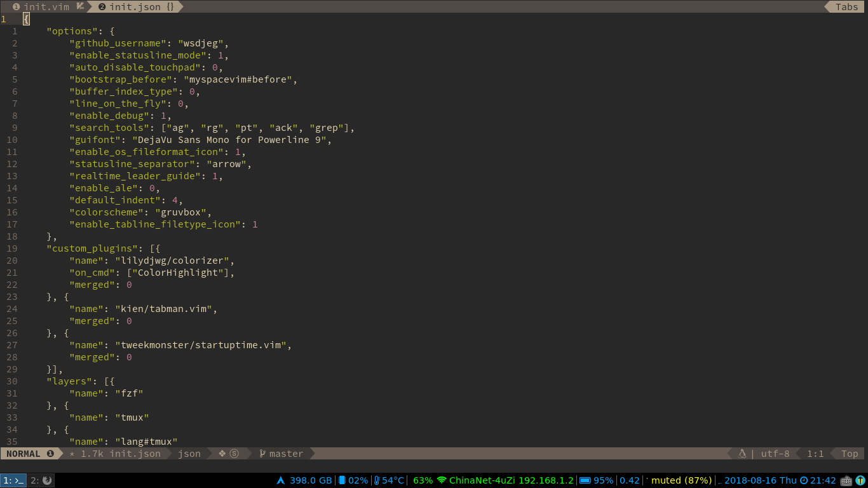Click the json filetype statusline segment
Viewport: 868px width, 488px height.
point(189,454)
